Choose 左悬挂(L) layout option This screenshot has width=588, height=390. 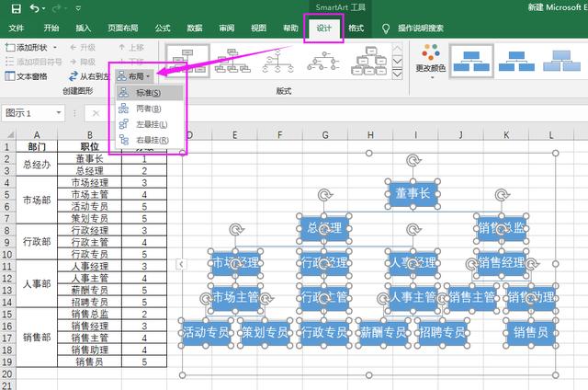[150, 124]
